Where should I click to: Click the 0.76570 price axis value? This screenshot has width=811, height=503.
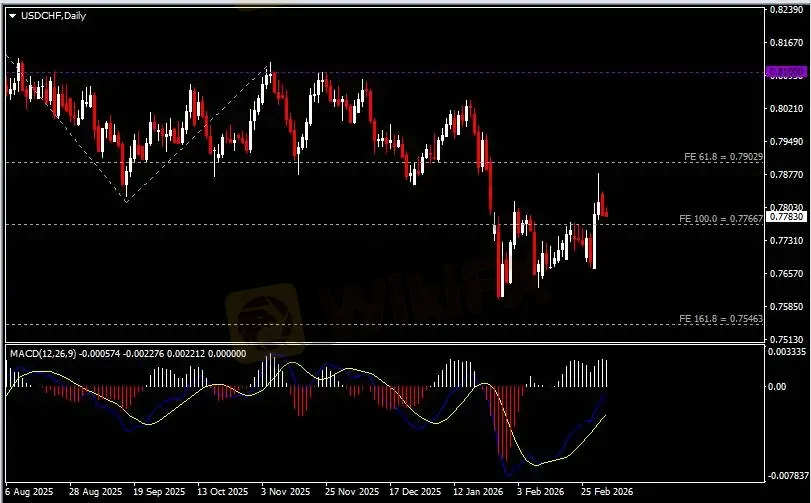click(x=786, y=273)
